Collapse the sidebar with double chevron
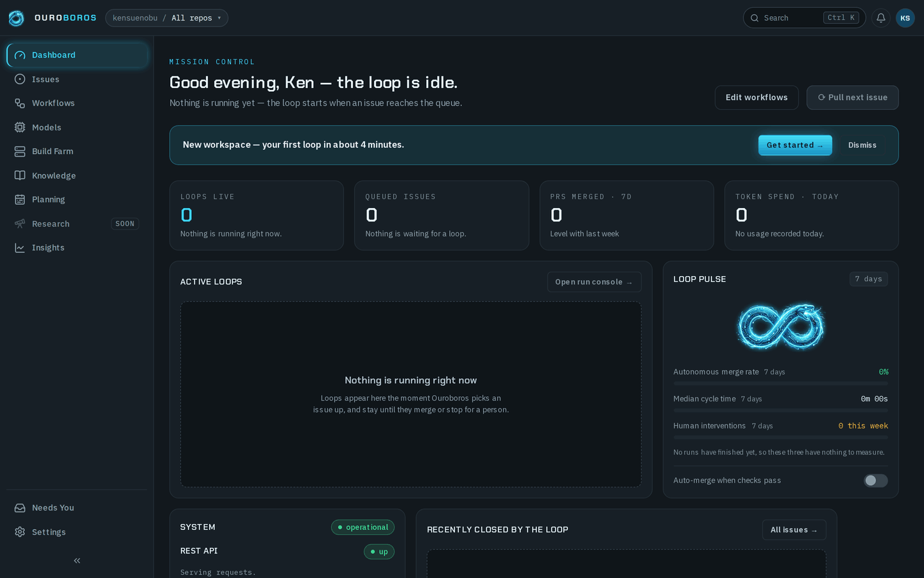This screenshot has width=924, height=578. pyautogui.click(x=77, y=561)
